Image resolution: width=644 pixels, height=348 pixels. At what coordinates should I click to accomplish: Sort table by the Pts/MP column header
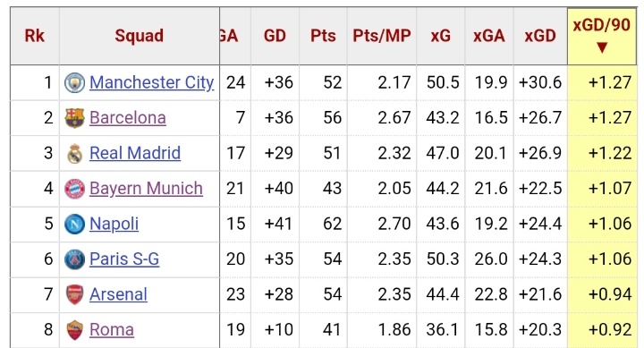point(382,36)
